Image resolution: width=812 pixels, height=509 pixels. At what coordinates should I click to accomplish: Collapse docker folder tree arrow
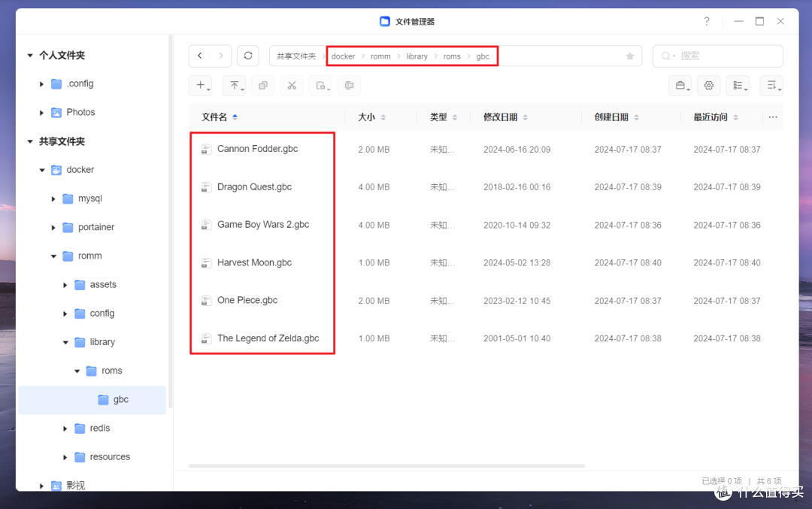click(42, 170)
